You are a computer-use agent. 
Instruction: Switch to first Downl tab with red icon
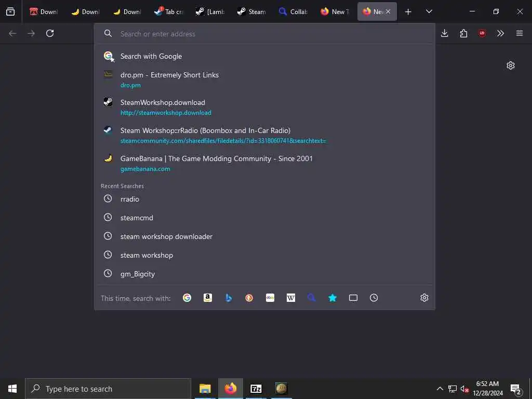44,11
